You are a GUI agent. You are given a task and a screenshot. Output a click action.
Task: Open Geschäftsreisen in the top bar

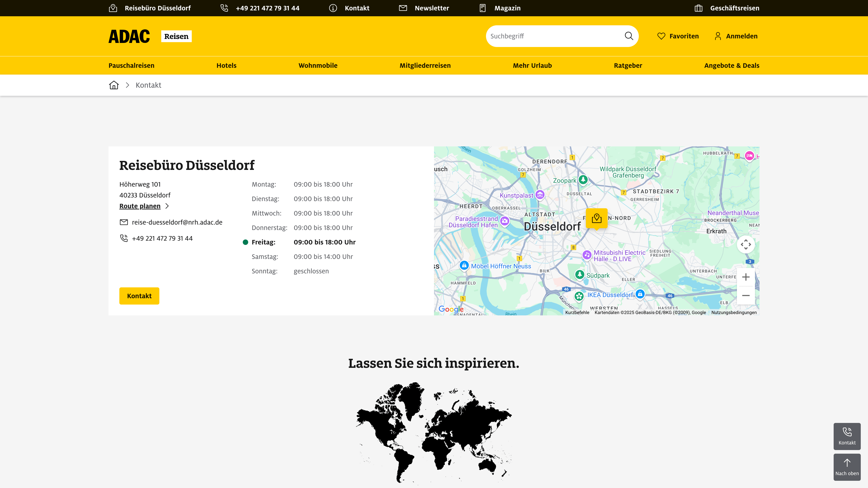(735, 8)
